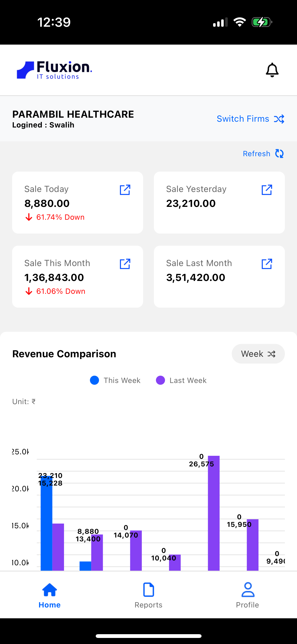
Task: Tap the Switch Firms shuffle icon
Action: tap(279, 119)
